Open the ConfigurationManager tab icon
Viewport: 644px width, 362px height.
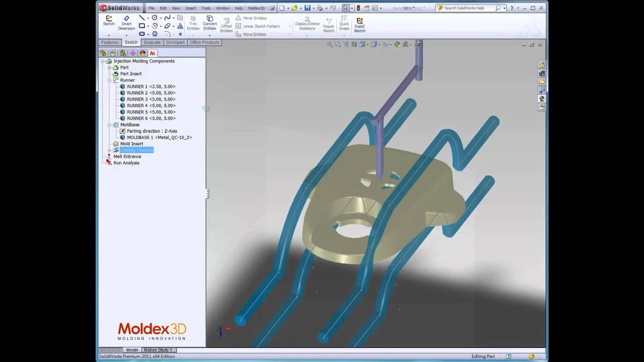pyautogui.click(x=123, y=53)
